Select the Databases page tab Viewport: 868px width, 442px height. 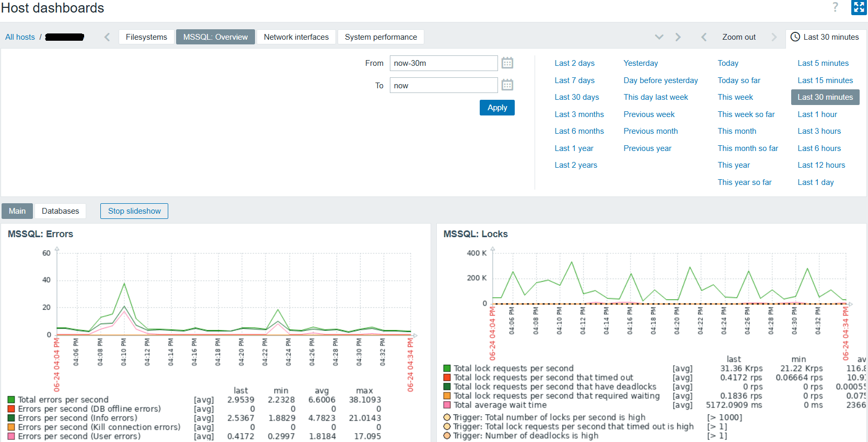[x=60, y=211]
